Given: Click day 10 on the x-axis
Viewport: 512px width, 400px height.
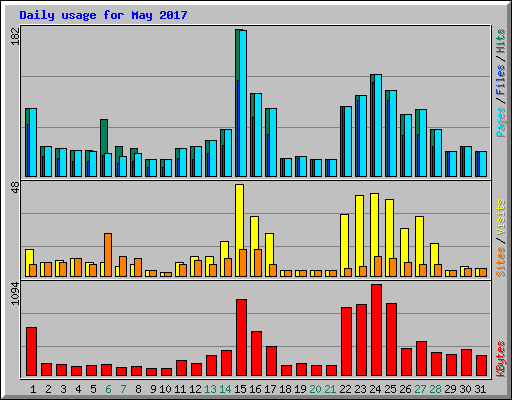Looking at the screenshot, I should [x=165, y=389].
